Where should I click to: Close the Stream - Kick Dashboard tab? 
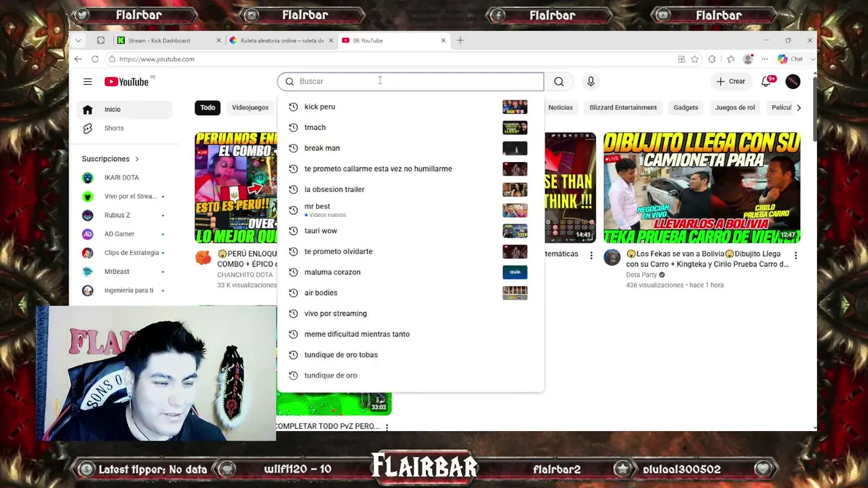click(218, 41)
